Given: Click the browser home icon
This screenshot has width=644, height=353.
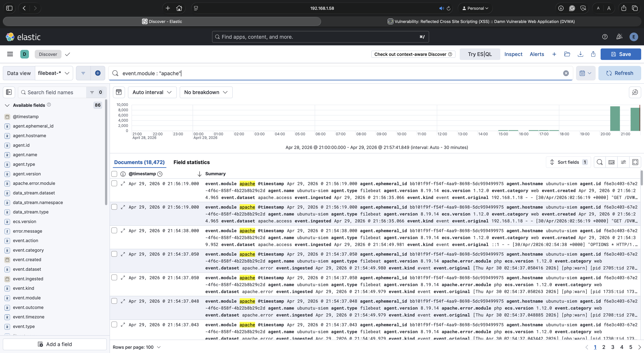Looking at the screenshot, I should click(179, 8).
